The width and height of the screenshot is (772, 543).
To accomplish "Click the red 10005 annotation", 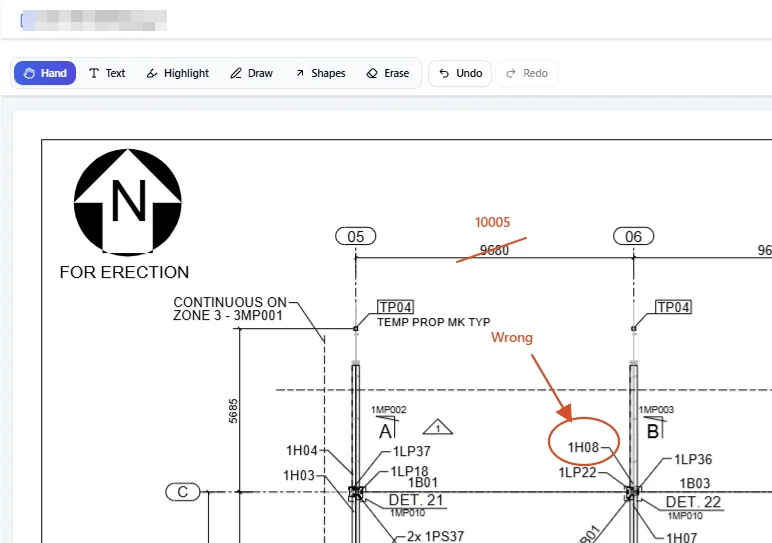I will tap(492, 222).
